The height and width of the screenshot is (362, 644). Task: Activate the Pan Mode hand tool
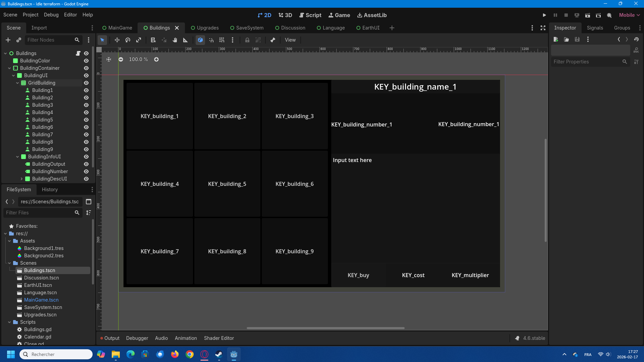point(175,40)
